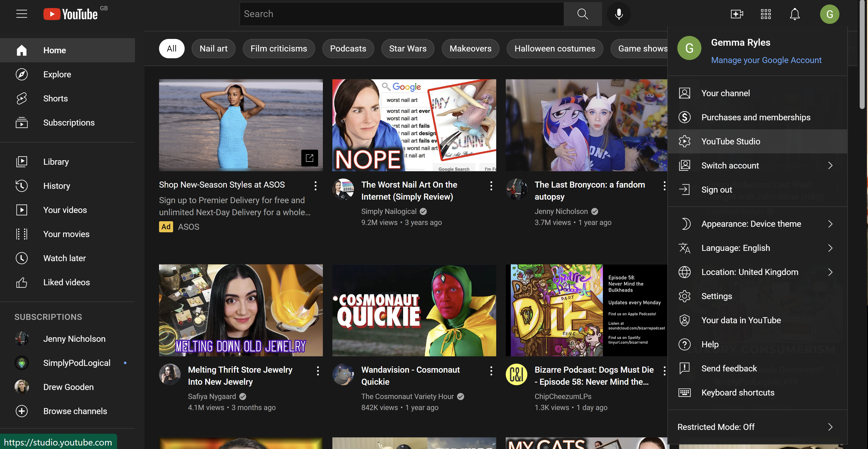
Task: Open options for Melting Thrift Store Jewelry
Action: click(318, 371)
